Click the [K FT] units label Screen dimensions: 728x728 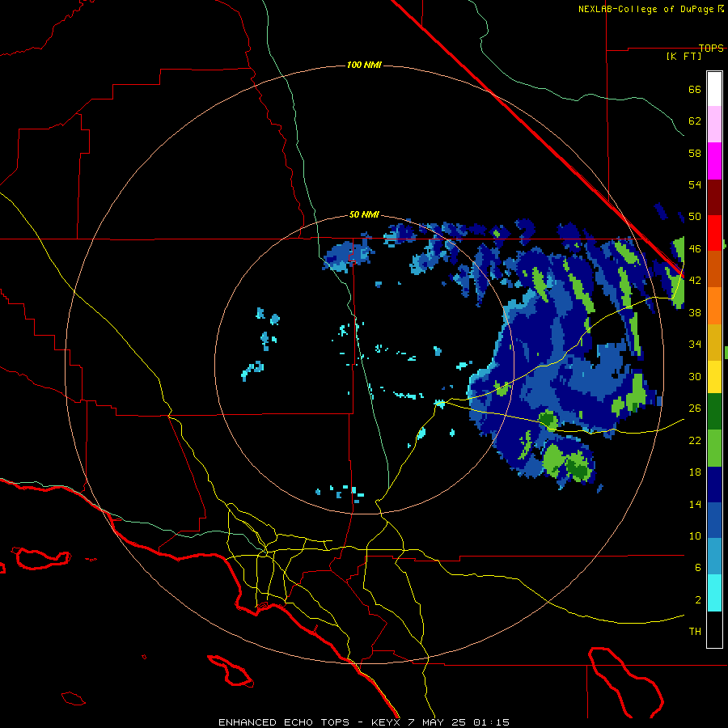point(684,56)
